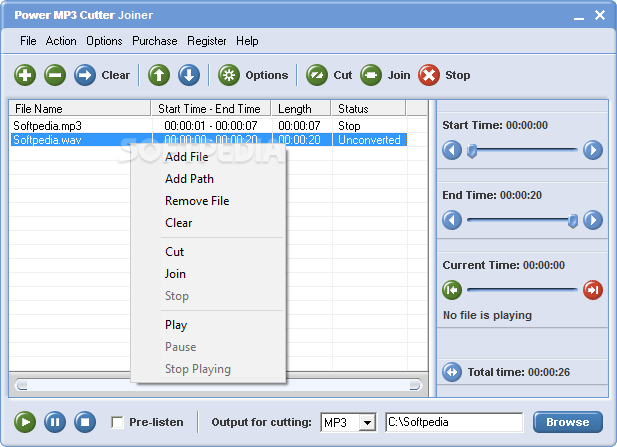Click the green plus Add File icon
This screenshot has width=617, height=447.
coord(25,75)
